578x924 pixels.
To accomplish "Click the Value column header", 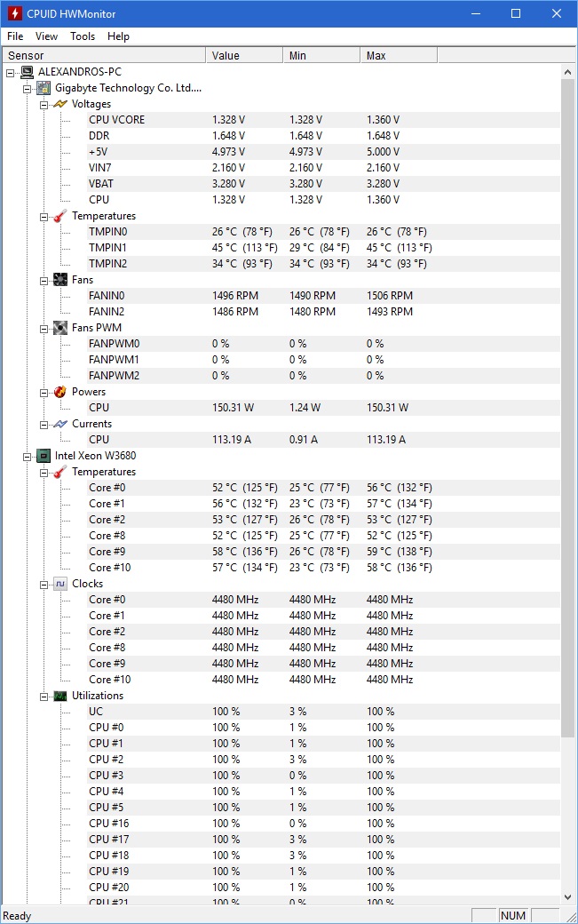I will pos(244,55).
